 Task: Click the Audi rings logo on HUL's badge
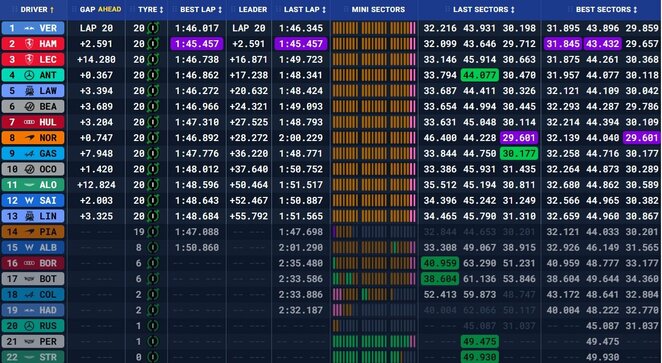tap(29, 122)
